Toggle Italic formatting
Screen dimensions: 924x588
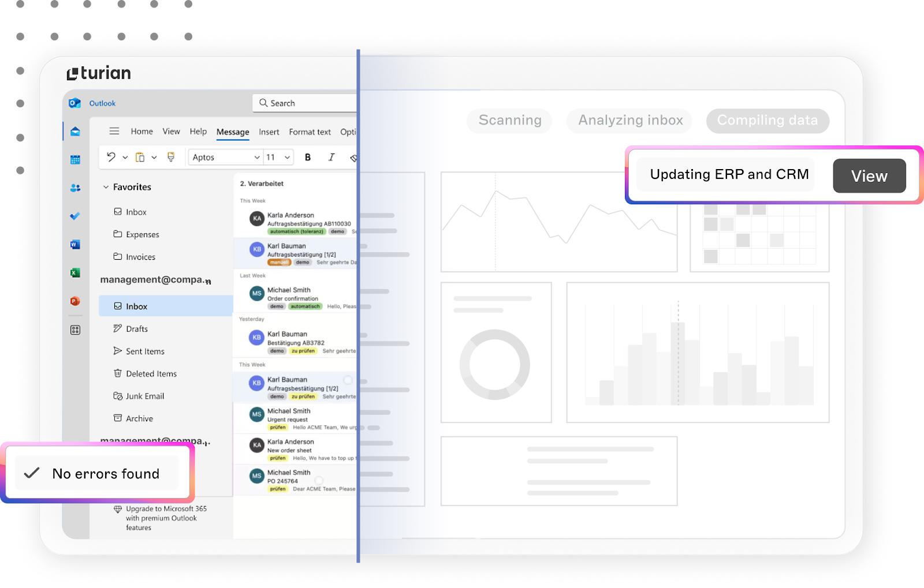point(331,157)
